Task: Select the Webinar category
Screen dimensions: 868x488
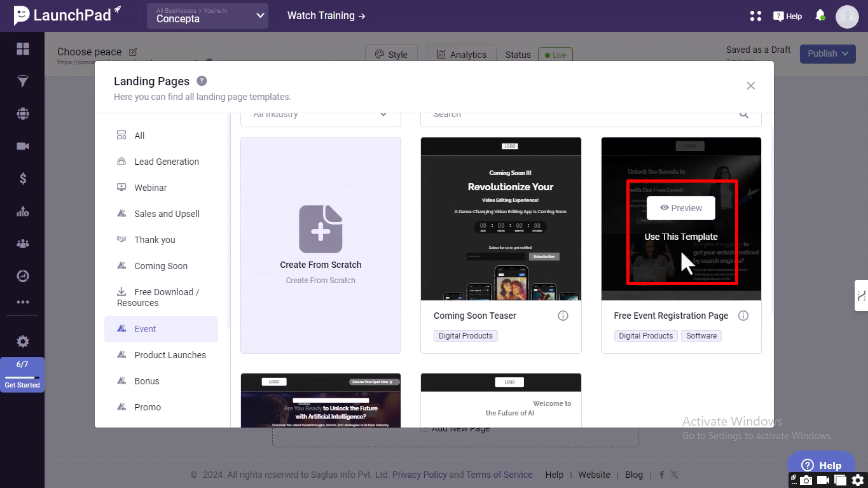Action: pos(161,188)
